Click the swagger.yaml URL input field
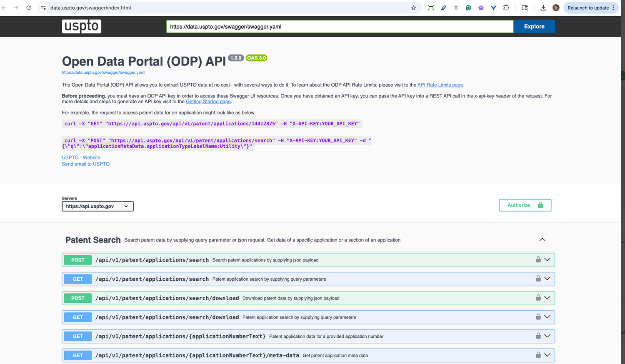Image resolution: width=625 pixels, height=364 pixels. pyautogui.click(x=340, y=26)
